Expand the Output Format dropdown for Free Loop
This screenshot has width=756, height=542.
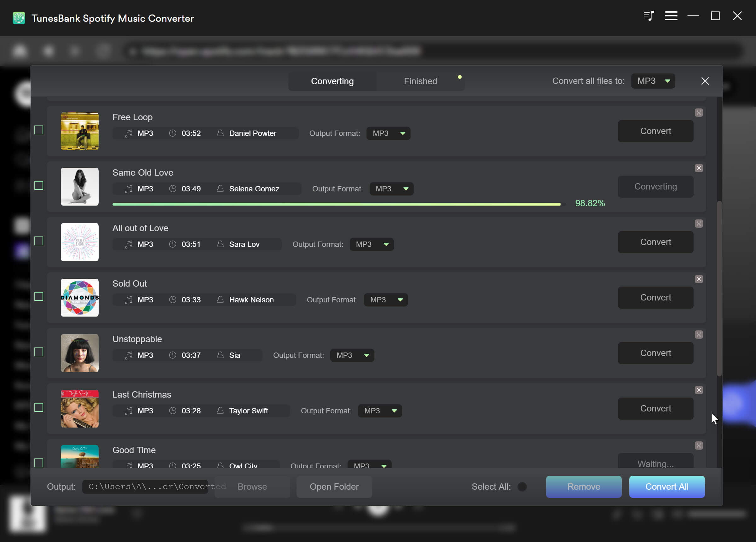pyautogui.click(x=402, y=133)
